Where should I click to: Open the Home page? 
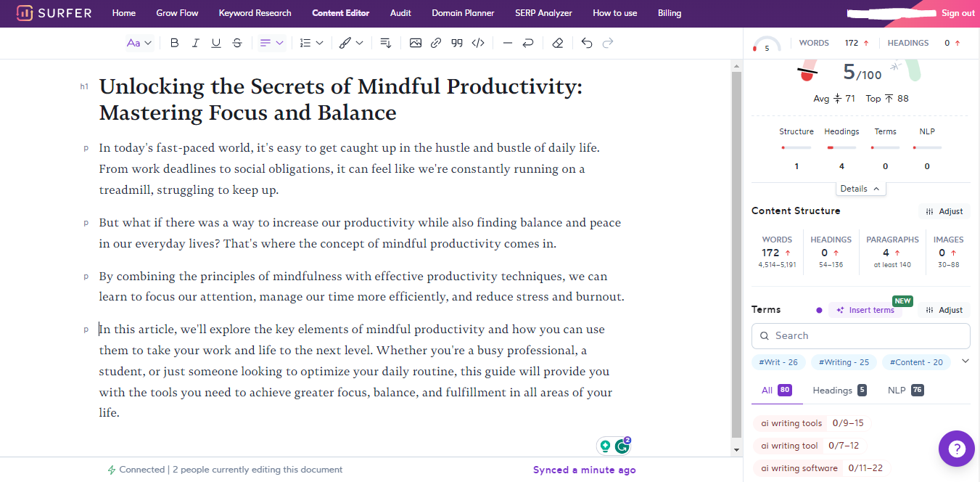[124, 13]
